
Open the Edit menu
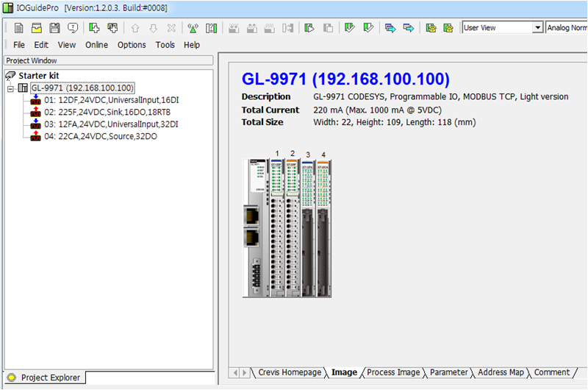pyautogui.click(x=41, y=45)
